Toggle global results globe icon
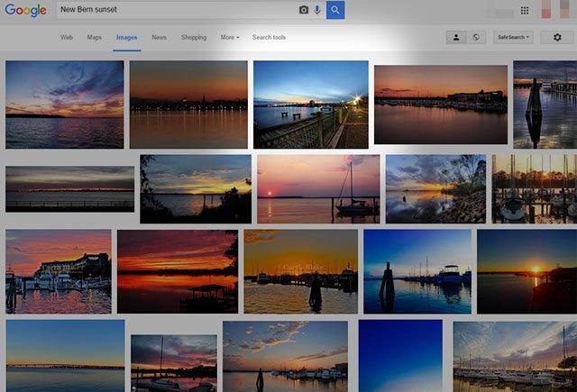Image resolution: width=577 pixels, height=392 pixels. pyautogui.click(x=476, y=37)
